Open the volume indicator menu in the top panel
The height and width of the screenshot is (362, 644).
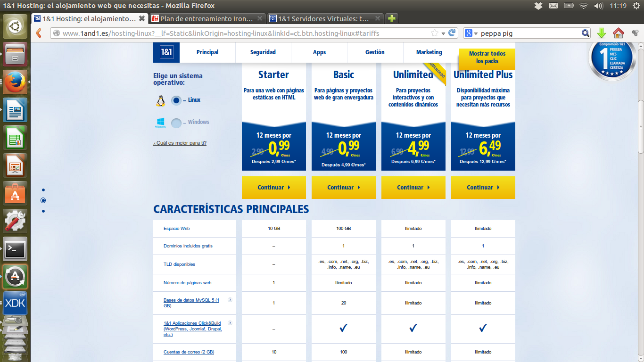598,6
